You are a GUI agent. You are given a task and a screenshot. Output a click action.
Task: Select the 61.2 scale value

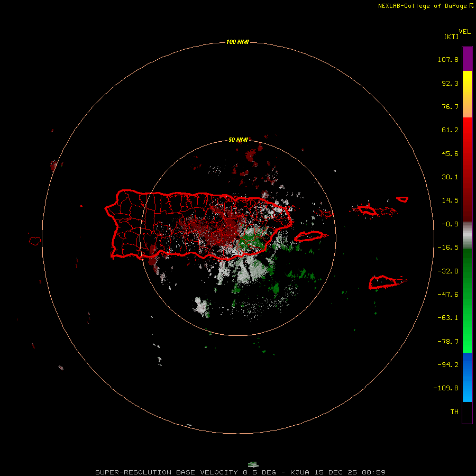tap(450, 130)
